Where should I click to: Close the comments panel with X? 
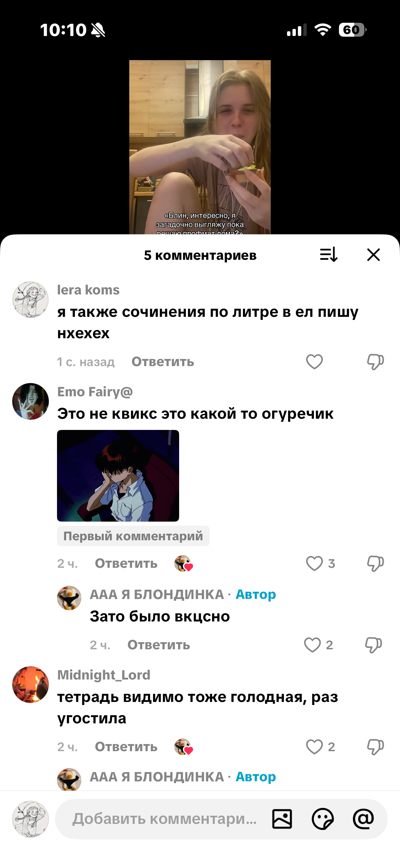pos(373,255)
